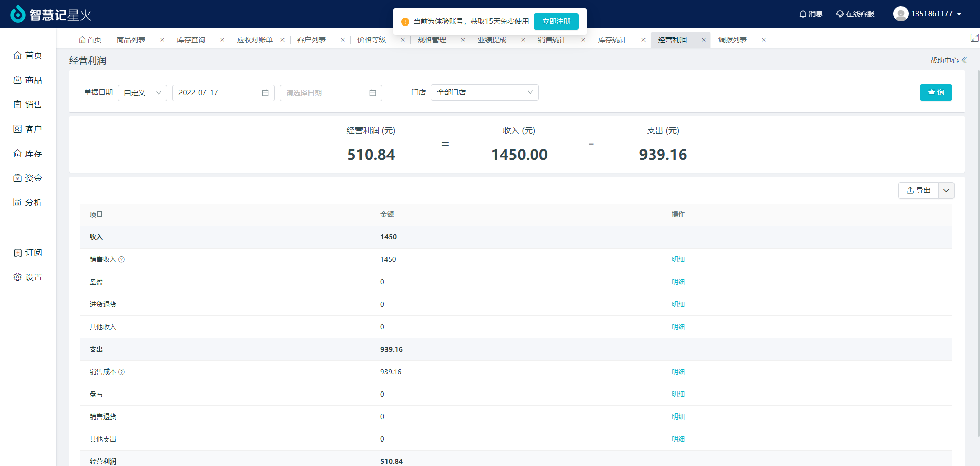The height and width of the screenshot is (466, 980).
Task: Close the 客户列表 tab
Action: [x=343, y=40]
